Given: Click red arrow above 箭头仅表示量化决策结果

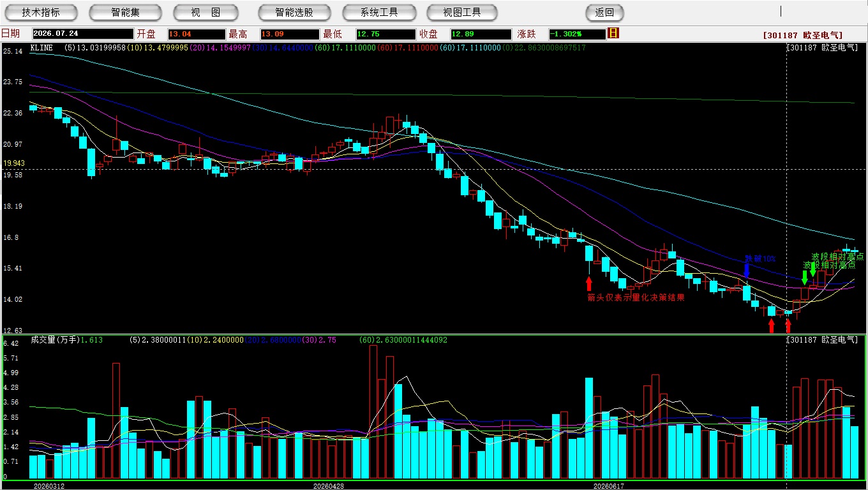Looking at the screenshot, I should pyautogui.click(x=588, y=284).
